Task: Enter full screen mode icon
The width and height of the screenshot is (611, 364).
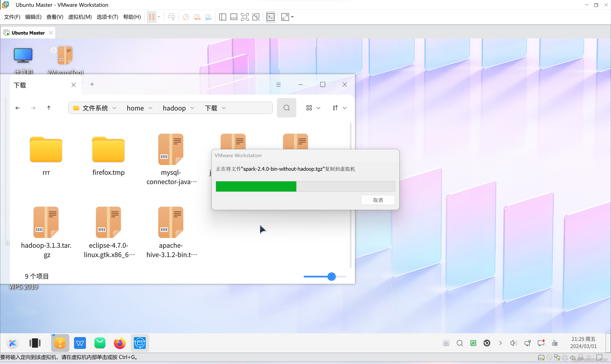Action: [245, 17]
